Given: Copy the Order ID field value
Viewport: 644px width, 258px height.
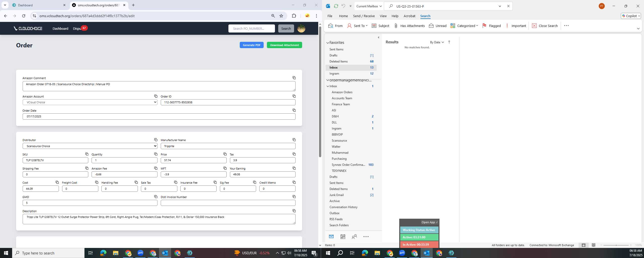Looking at the screenshot, I should tap(294, 96).
